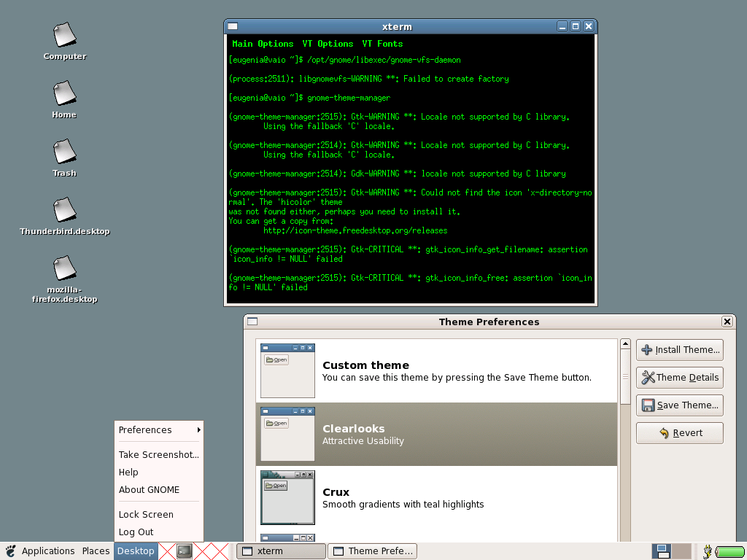Click the Home folder desktop icon
The width and height of the screenshot is (747, 560).
64,93
